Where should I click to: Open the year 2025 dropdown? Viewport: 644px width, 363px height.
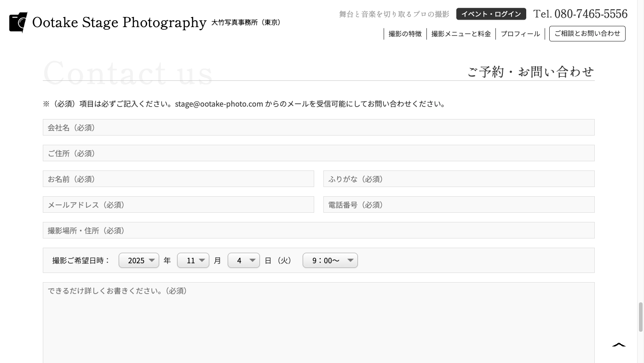(x=138, y=261)
